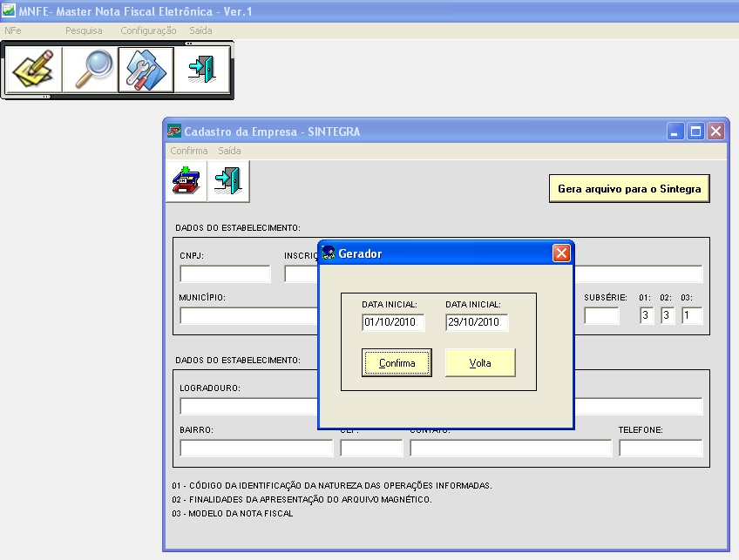Close the Gerador dialog with red X
The image size is (739, 560).
(562, 253)
